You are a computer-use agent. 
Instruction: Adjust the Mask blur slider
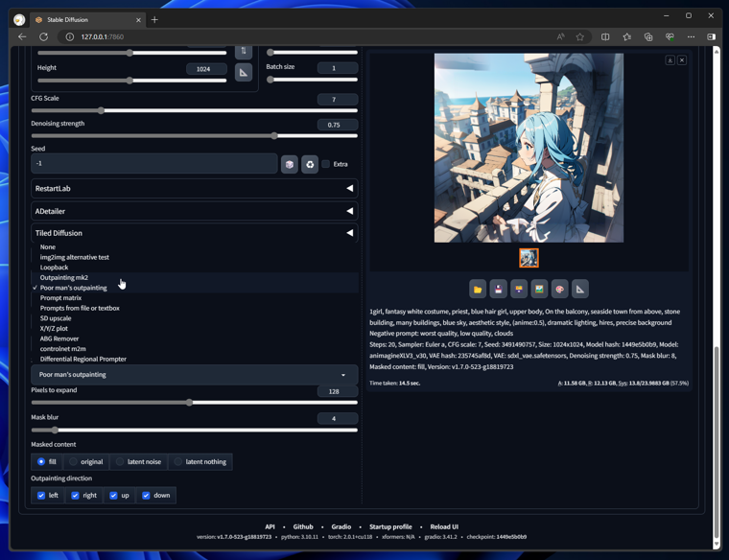tap(195, 430)
